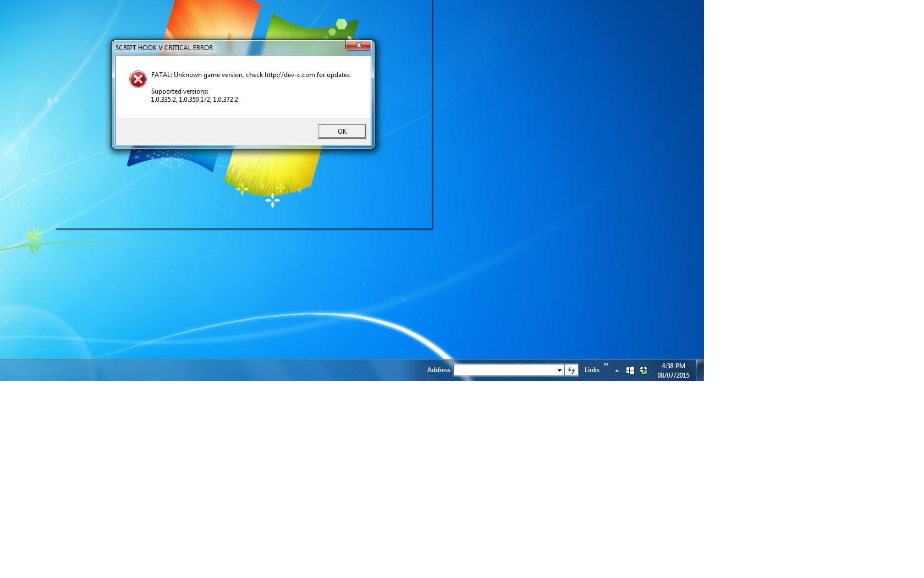Click the taskbar "Address" toolbar label

438,370
